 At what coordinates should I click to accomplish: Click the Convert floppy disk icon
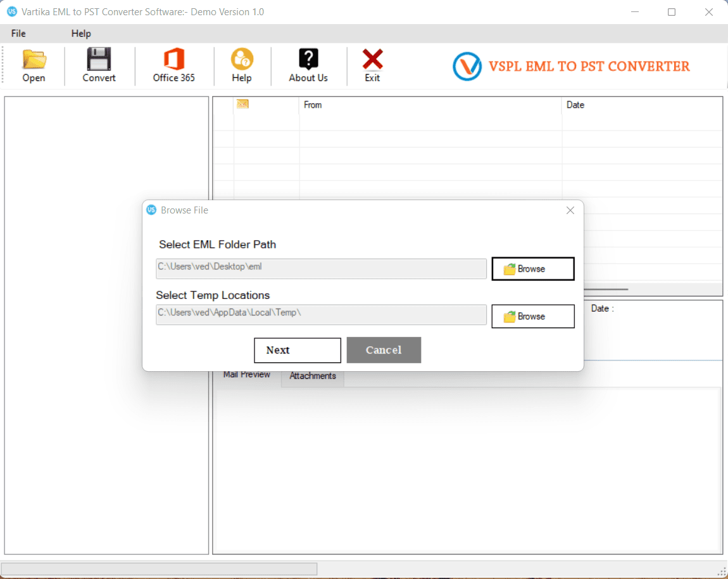tap(99, 59)
